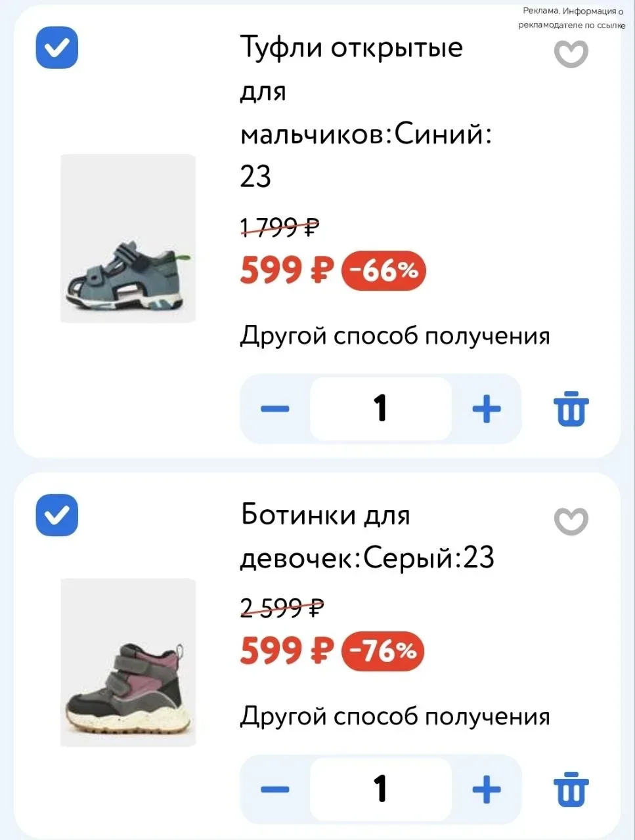
Task: Decrease quantity of the blue boys' sandals
Action: click(275, 409)
